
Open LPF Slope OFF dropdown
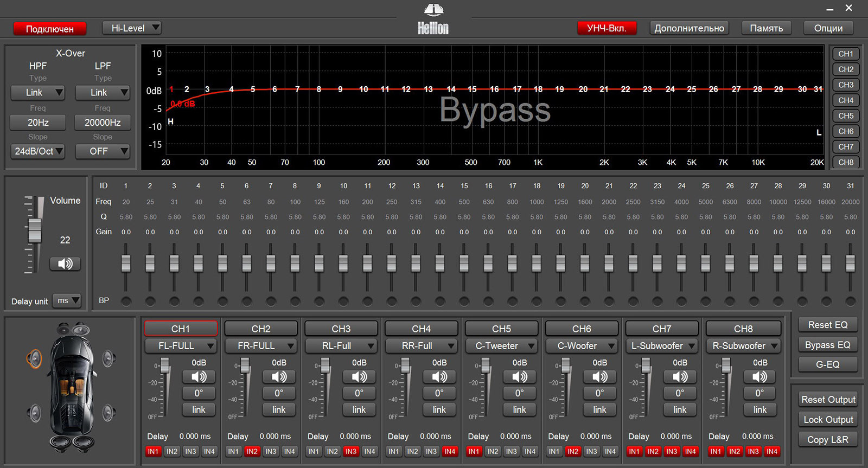(x=103, y=151)
